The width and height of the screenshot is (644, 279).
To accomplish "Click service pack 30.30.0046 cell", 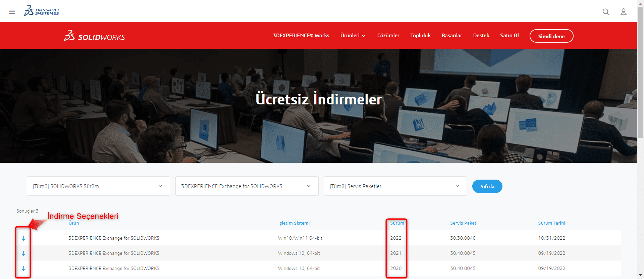I will click(463, 238).
